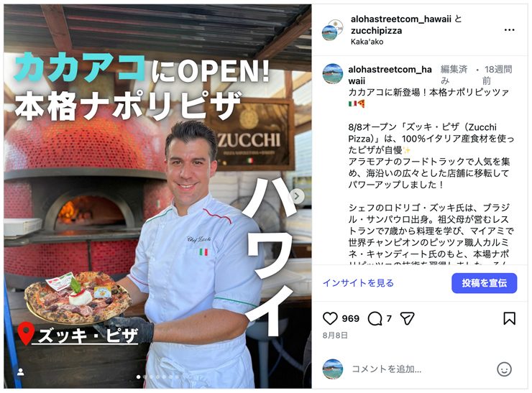The width and height of the screenshot is (532, 393).
Task: Save post with bookmark icon
Action: pyautogui.click(x=509, y=318)
